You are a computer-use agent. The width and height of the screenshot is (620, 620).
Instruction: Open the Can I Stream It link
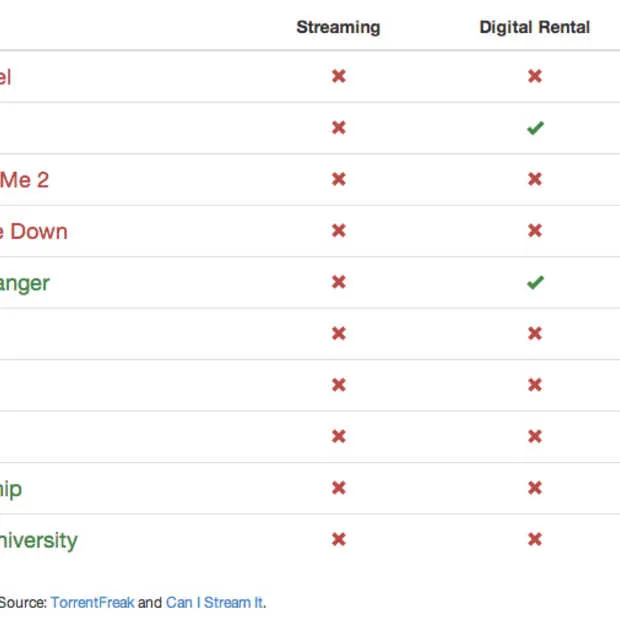(x=215, y=603)
